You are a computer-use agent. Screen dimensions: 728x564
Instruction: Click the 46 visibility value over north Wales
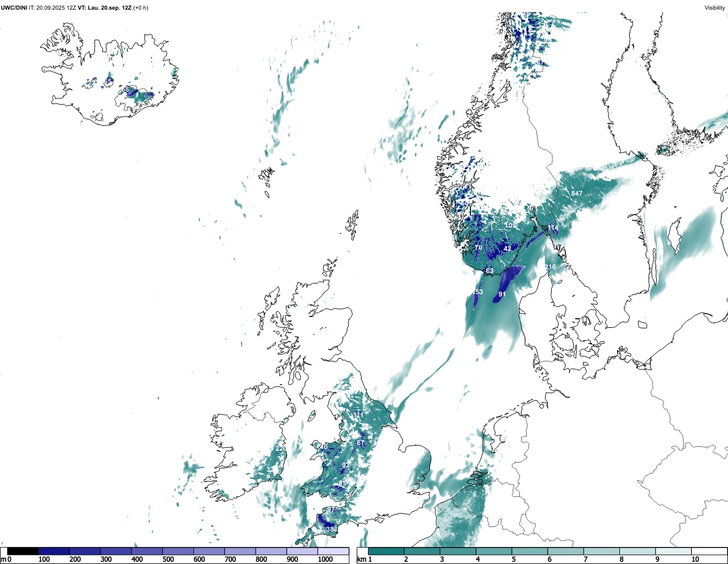coord(324,447)
